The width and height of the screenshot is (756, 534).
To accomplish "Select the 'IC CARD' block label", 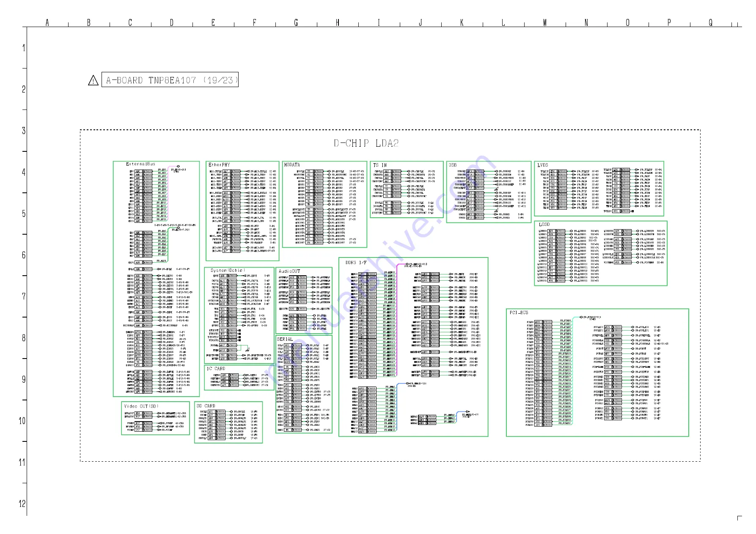I will pos(216,369).
